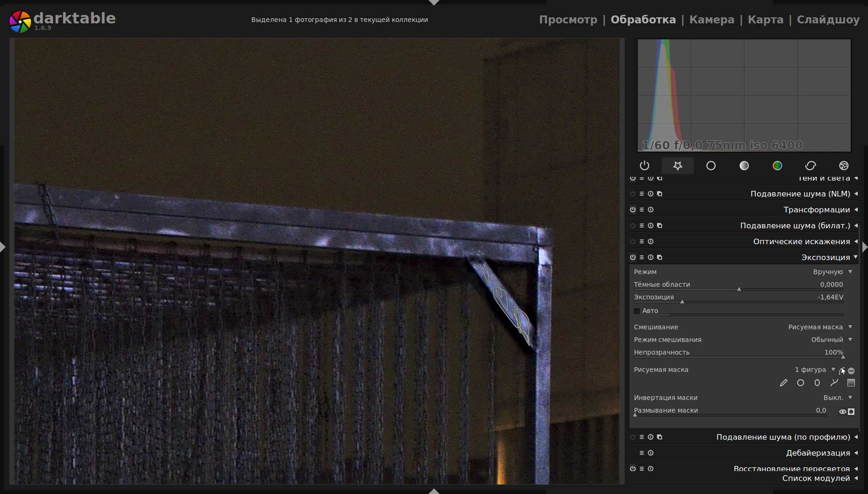Collapse right panel with edge arrow
This screenshot has width=868, height=494.
tap(865, 247)
